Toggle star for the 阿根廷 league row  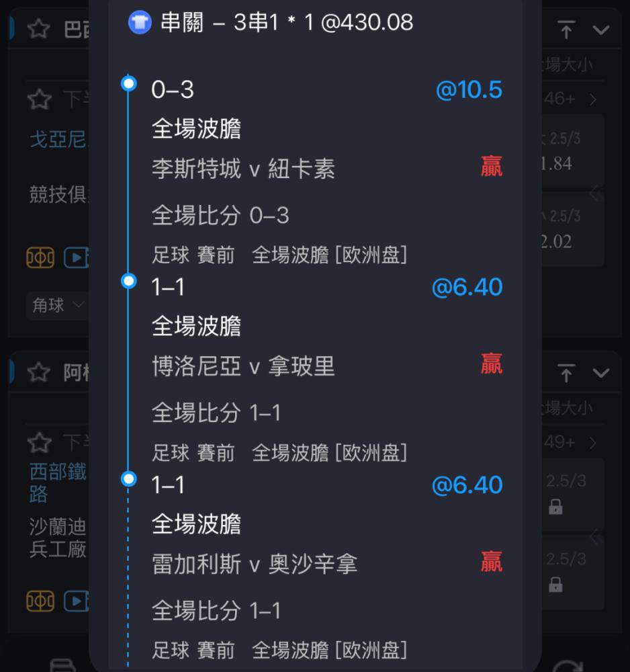coord(38,372)
